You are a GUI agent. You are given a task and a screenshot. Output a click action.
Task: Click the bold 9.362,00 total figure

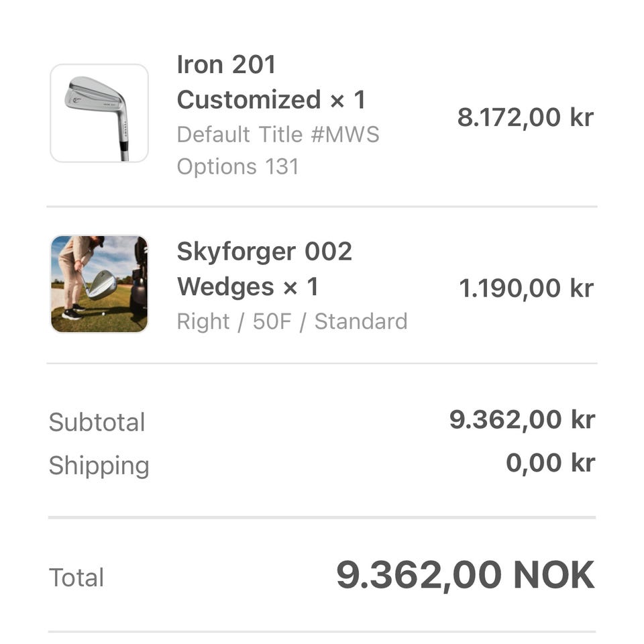(419, 576)
